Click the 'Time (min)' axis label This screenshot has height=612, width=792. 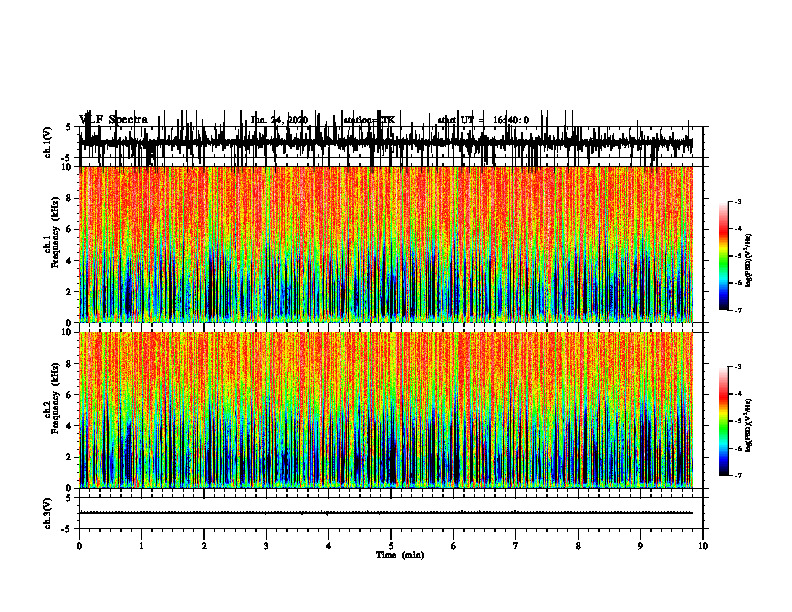pyautogui.click(x=400, y=555)
